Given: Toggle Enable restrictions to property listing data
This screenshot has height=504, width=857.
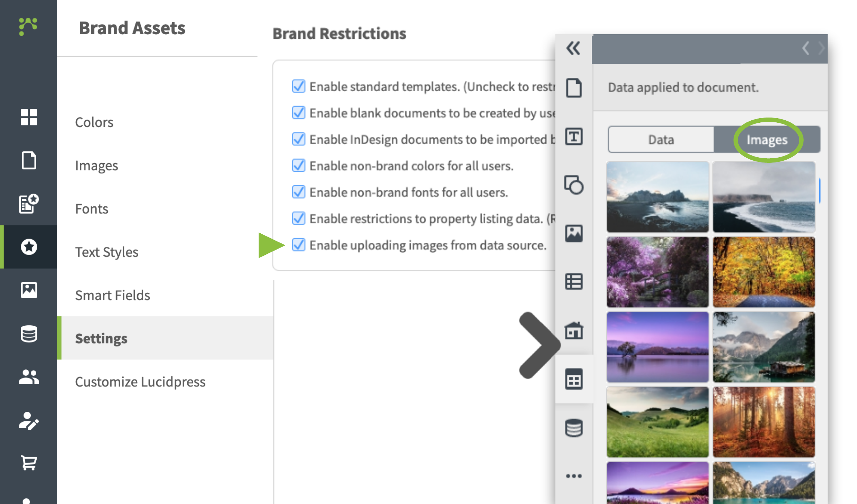Looking at the screenshot, I should coord(298,218).
